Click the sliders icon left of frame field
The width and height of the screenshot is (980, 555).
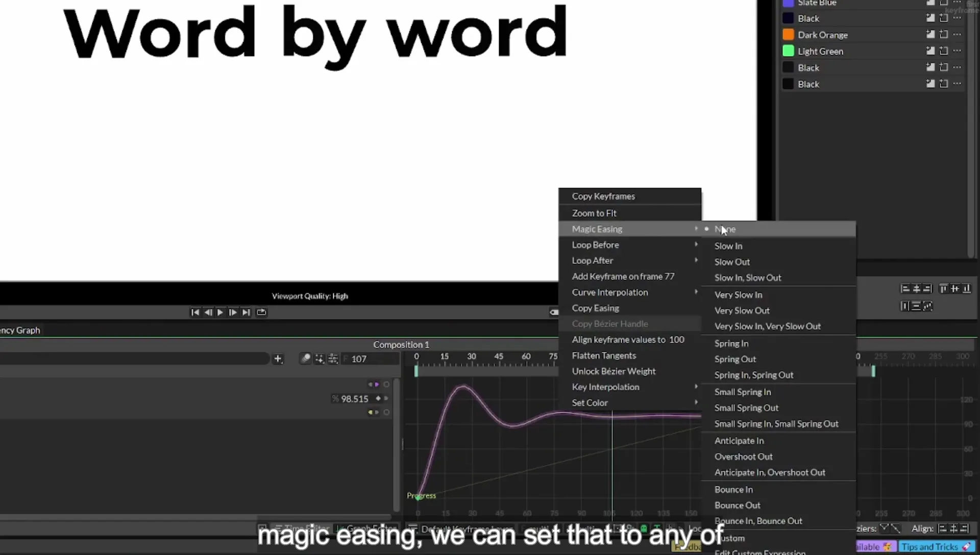[333, 359]
